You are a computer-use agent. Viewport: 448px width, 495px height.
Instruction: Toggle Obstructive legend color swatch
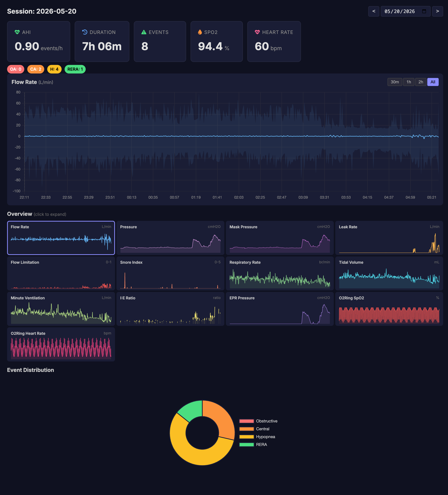[x=246, y=421]
